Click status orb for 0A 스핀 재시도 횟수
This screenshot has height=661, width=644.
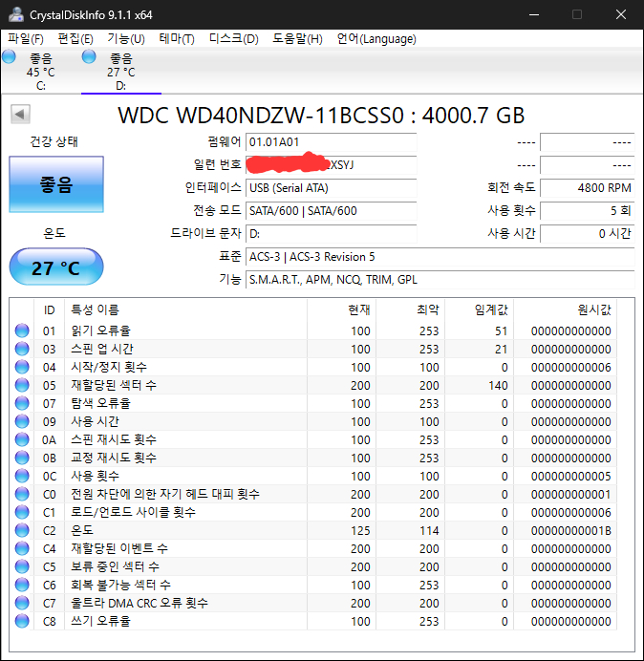[22, 439]
